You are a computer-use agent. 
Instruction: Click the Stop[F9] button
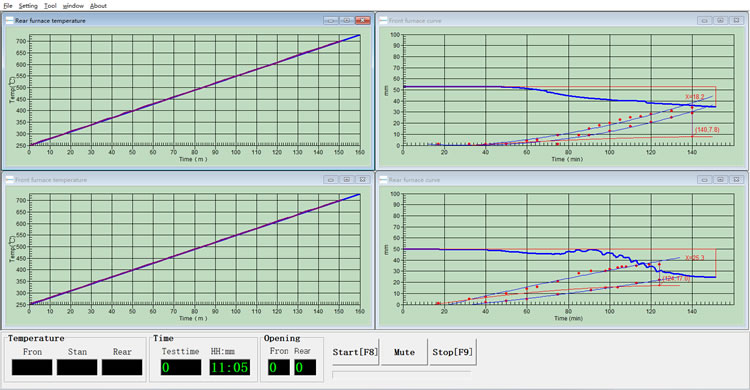[x=452, y=352]
